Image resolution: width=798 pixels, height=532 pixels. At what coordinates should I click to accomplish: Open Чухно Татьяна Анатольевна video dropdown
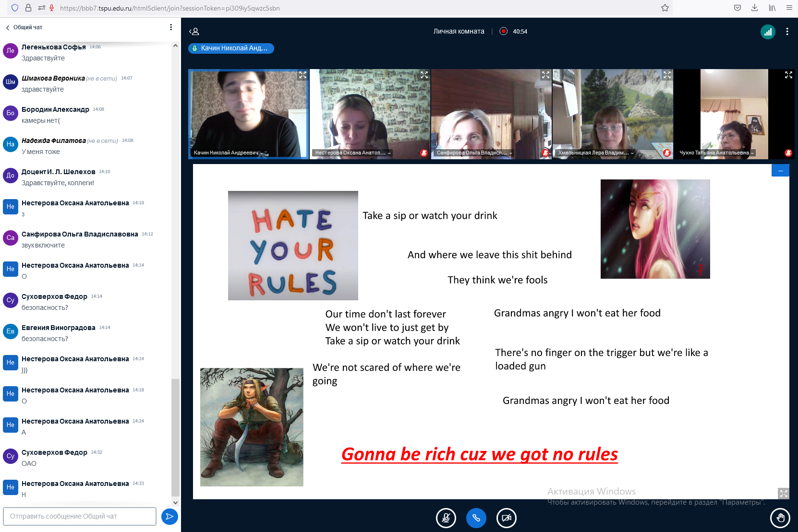coord(716,153)
